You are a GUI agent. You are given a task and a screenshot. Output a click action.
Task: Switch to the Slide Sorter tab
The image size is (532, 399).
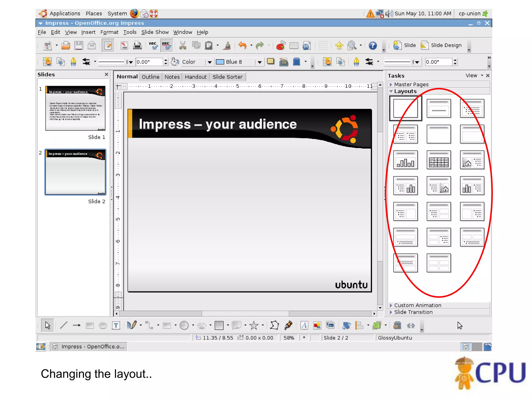tap(227, 77)
